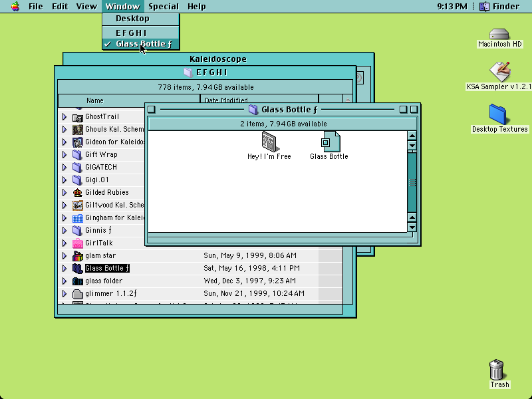Expand the Gift Wrap folder triangle
Viewport: 532px width, 399px height.
coord(65,155)
